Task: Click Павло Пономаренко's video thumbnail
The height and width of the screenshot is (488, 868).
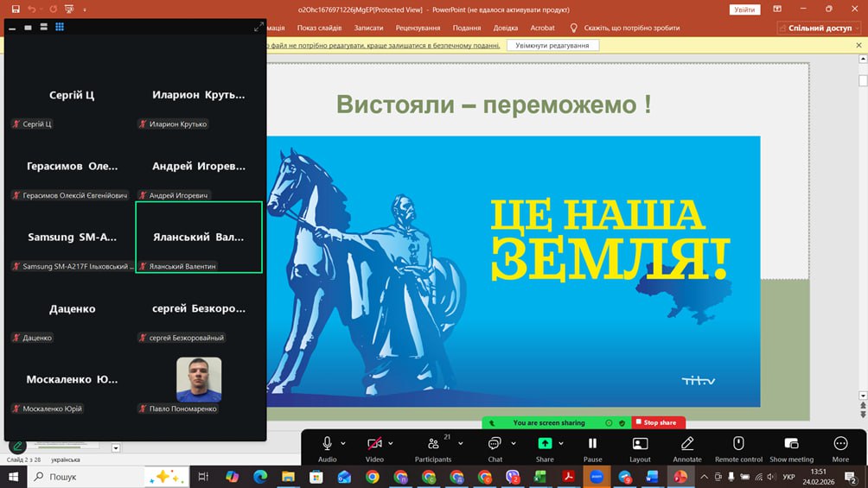Action: point(199,379)
